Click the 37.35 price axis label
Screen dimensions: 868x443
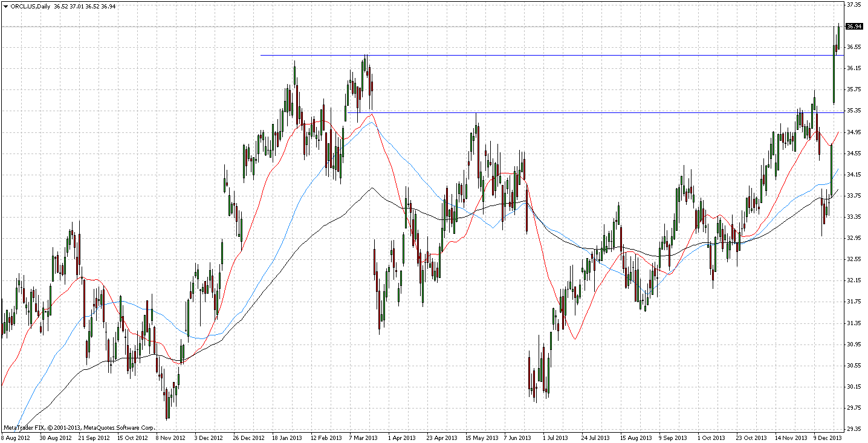click(x=853, y=5)
